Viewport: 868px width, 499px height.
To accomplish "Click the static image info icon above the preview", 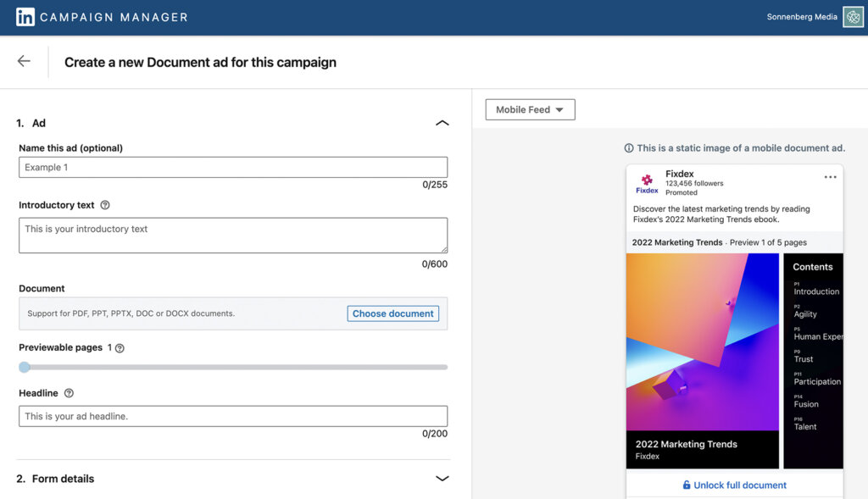I will (629, 147).
